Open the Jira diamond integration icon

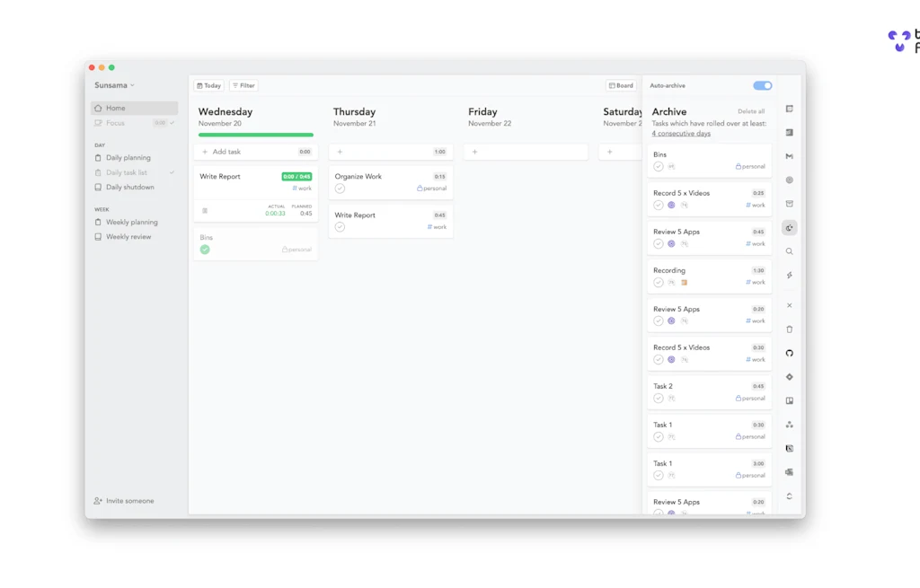pyautogui.click(x=789, y=377)
